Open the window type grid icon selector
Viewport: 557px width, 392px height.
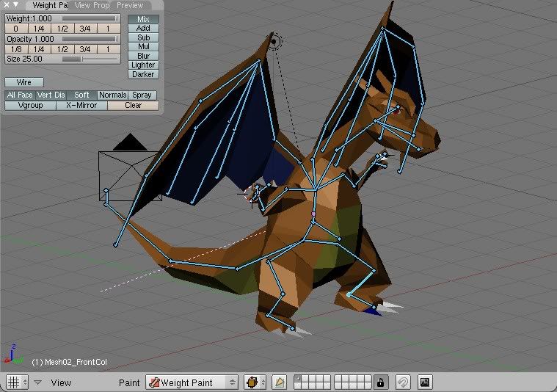point(16,382)
